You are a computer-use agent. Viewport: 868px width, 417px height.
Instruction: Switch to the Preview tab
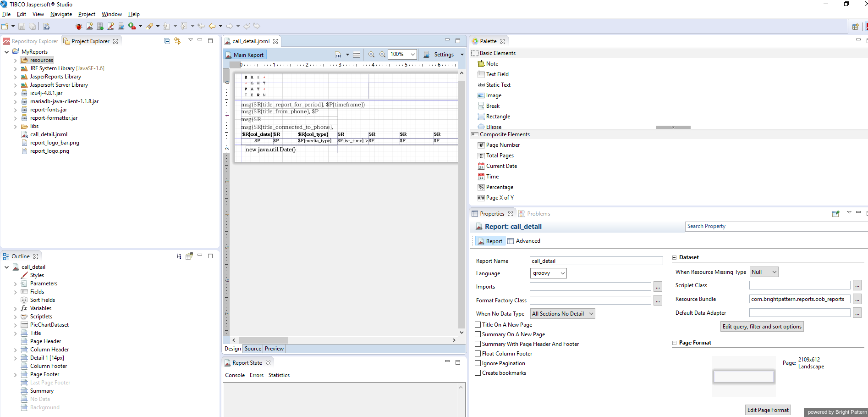[274, 349]
